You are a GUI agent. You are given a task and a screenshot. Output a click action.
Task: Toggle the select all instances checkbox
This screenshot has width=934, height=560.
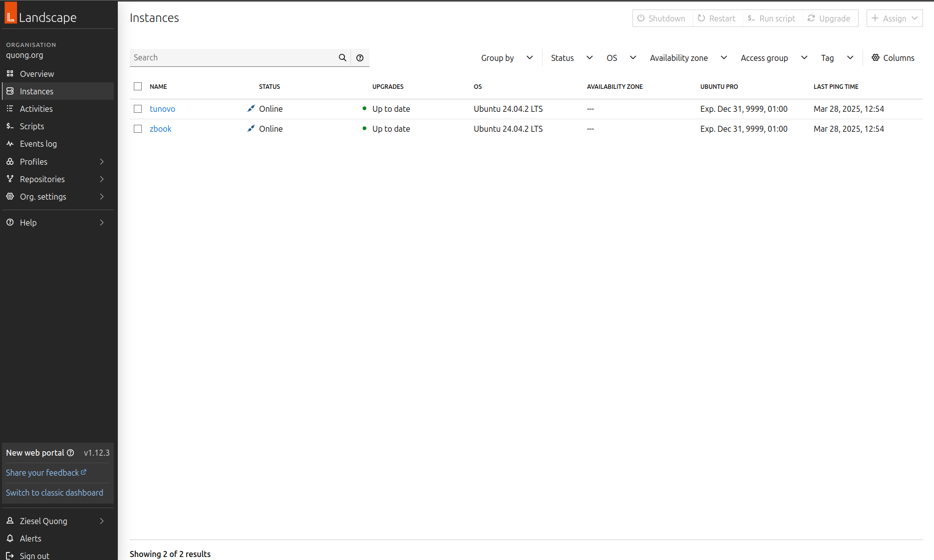click(x=138, y=86)
